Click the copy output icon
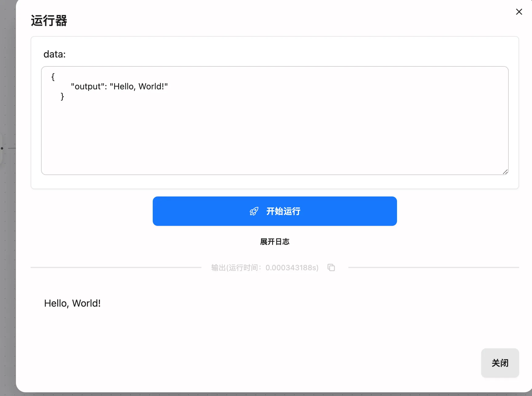Screen dimensions: 532x396 coord(331,267)
